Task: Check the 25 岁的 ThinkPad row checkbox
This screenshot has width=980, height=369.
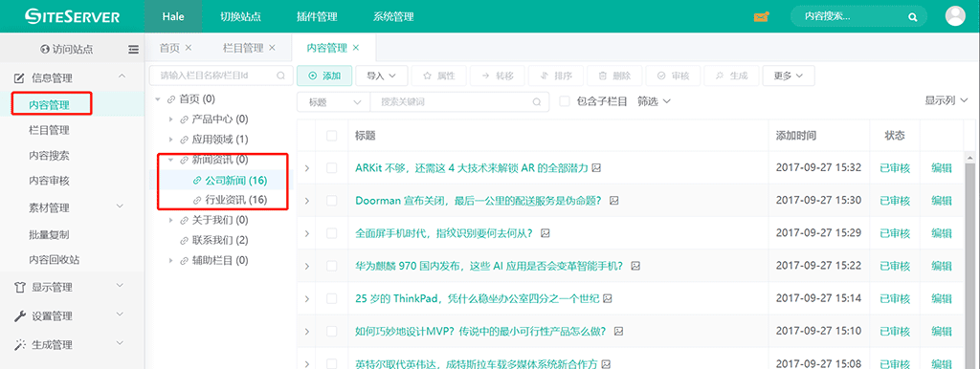Action: click(x=332, y=298)
